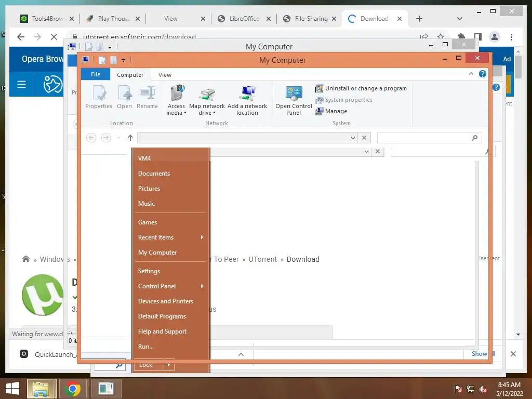Click Uninstall or change a program
The width and height of the screenshot is (532, 399).
click(361, 88)
